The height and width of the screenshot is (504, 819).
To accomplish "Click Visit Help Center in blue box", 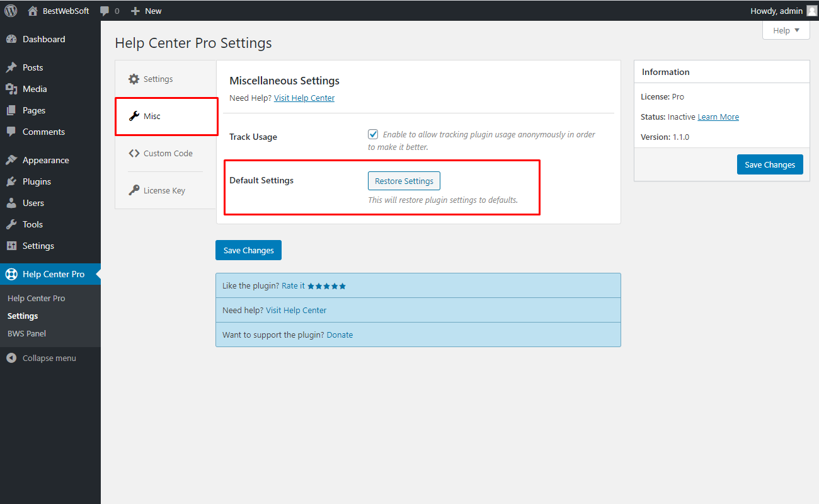I will tap(296, 311).
